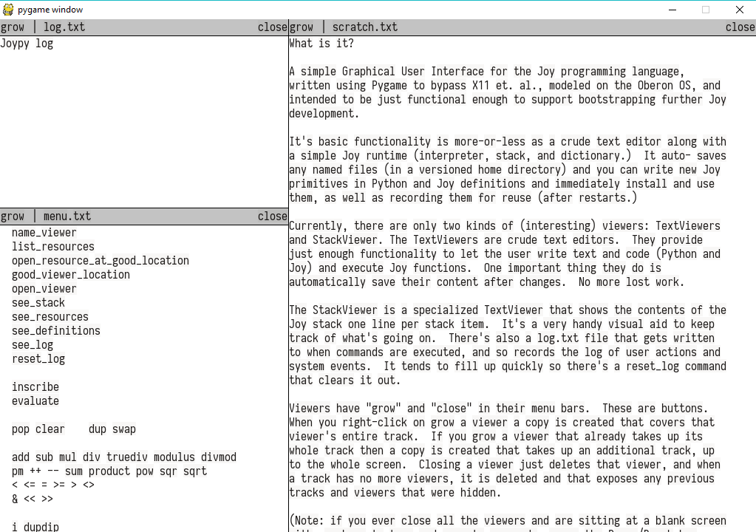Select the log.txt title label
The image size is (756, 532).
pos(64,27)
